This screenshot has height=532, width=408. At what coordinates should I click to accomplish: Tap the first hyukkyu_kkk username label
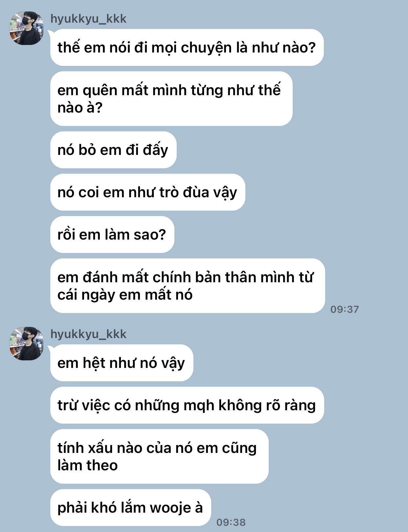click(88, 19)
